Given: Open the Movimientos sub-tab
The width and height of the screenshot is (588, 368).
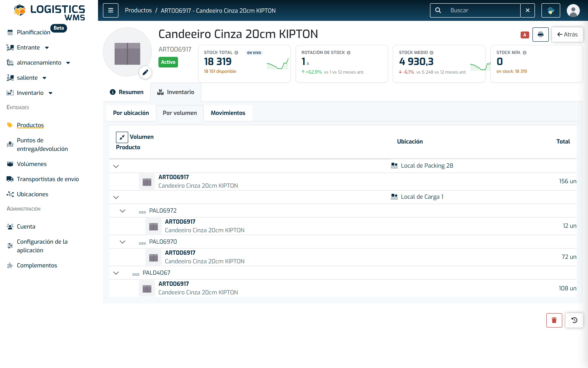Looking at the screenshot, I should (x=228, y=113).
